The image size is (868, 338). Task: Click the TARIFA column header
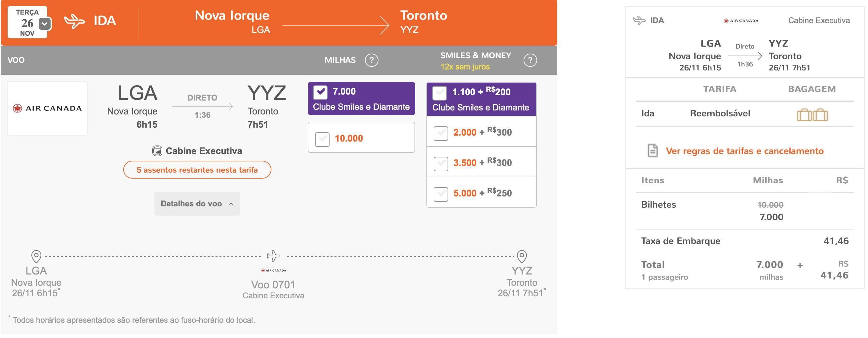(719, 89)
